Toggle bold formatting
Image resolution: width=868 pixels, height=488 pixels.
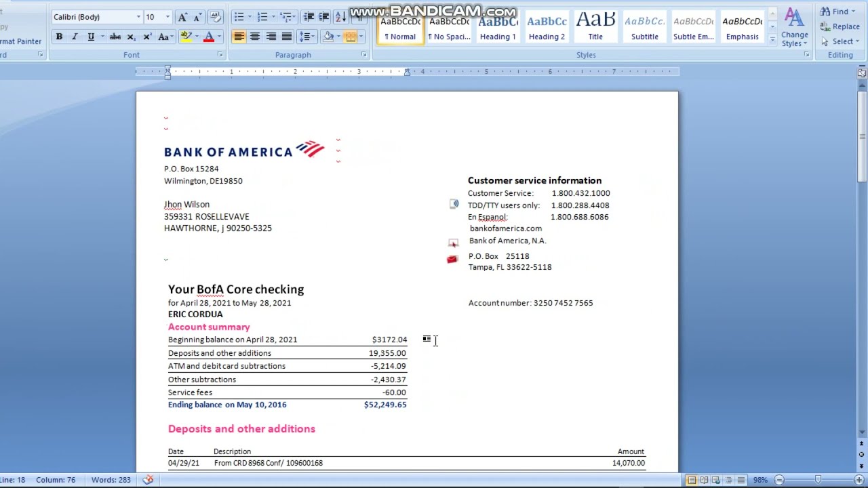[x=59, y=37]
